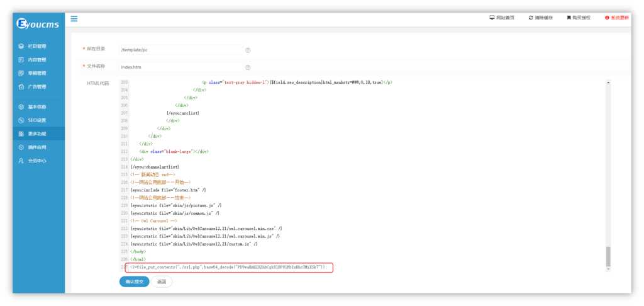Click help icon next to 文件名称 field
The image size is (644, 306).
[x=248, y=67]
